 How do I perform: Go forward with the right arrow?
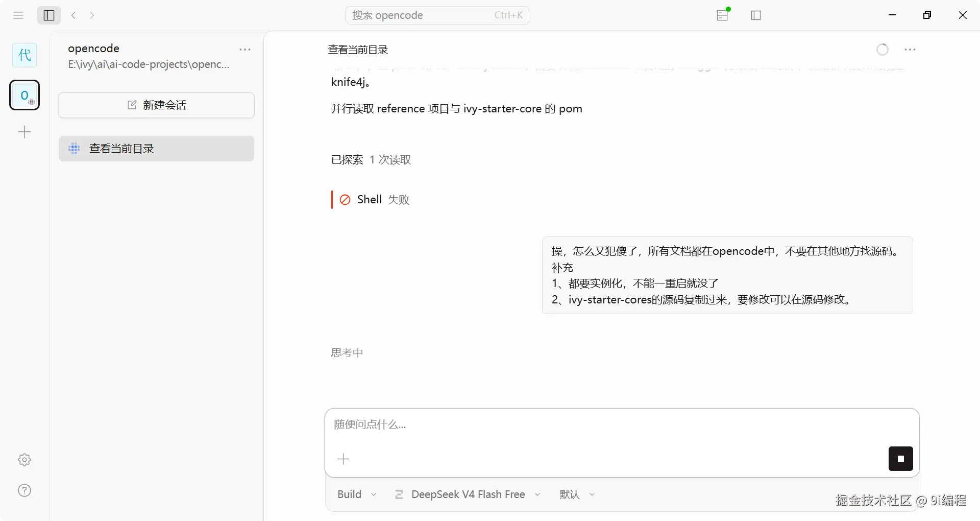tap(92, 15)
